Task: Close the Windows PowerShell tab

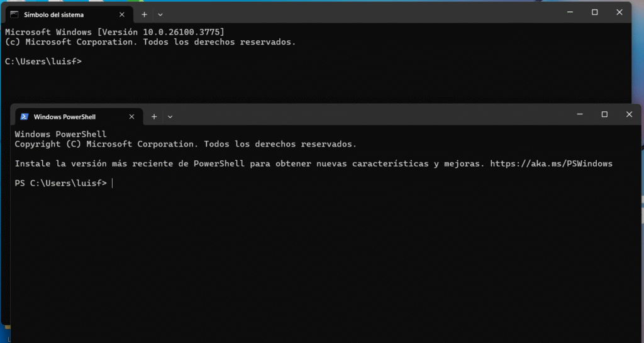Action: point(132,117)
